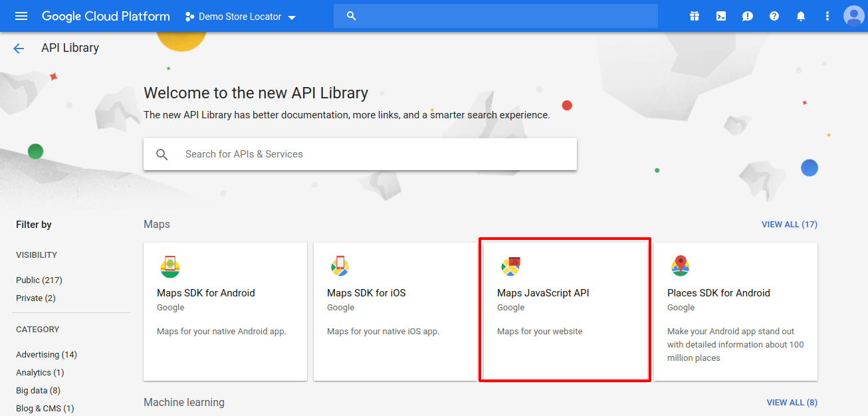Filter by Public visibility
Viewport: 868px width, 416px height.
(39, 280)
